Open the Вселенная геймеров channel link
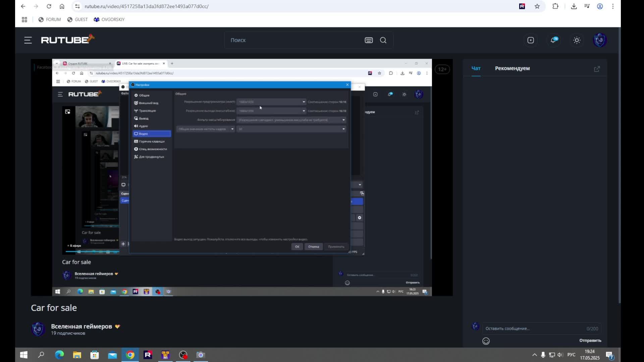 (81, 326)
